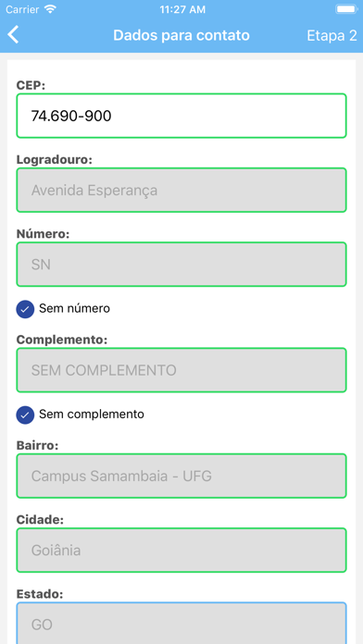Uncheck the Sem número checkbox

tap(25, 309)
